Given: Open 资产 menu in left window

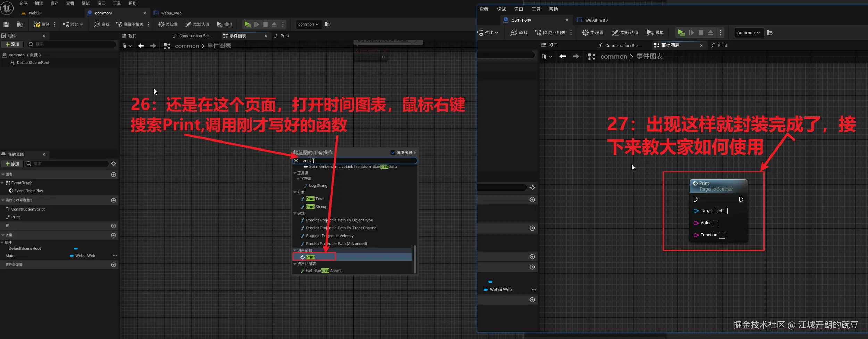Looking at the screenshot, I should click(55, 3).
